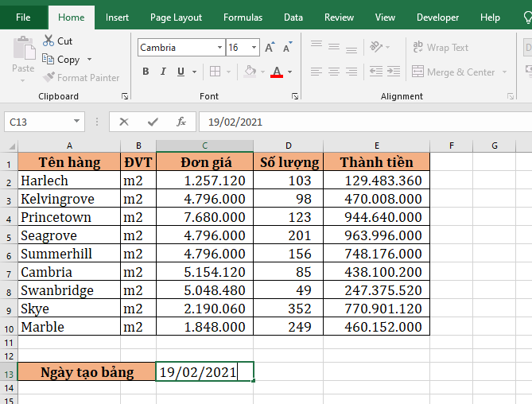Expand the Name Box dropdown for C13
This screenshot has width=532, height=404.
click(x=77, y=122)
